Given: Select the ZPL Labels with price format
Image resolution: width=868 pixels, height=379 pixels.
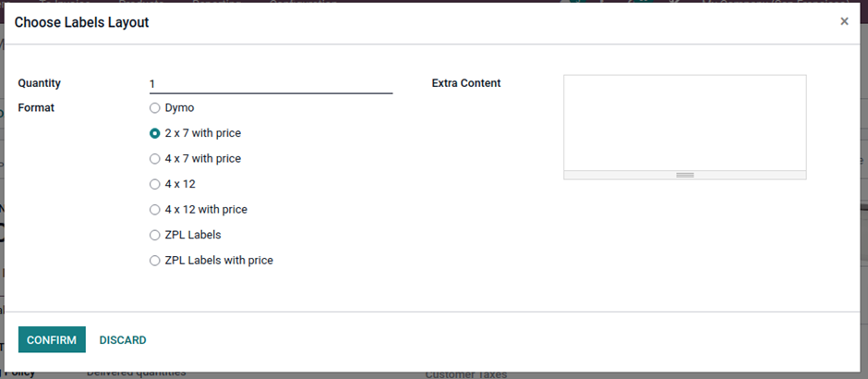Looking at the screenshot, I should click(x=155, y=261).
